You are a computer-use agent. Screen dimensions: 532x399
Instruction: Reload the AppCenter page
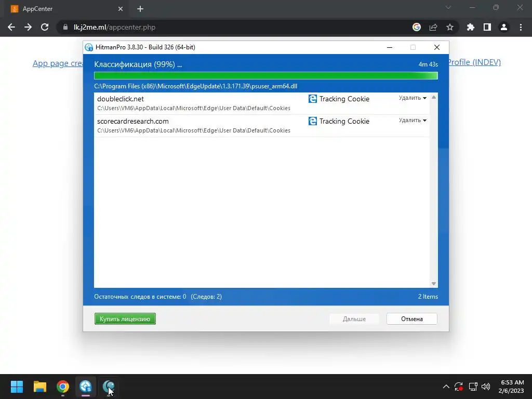[45, 27]
